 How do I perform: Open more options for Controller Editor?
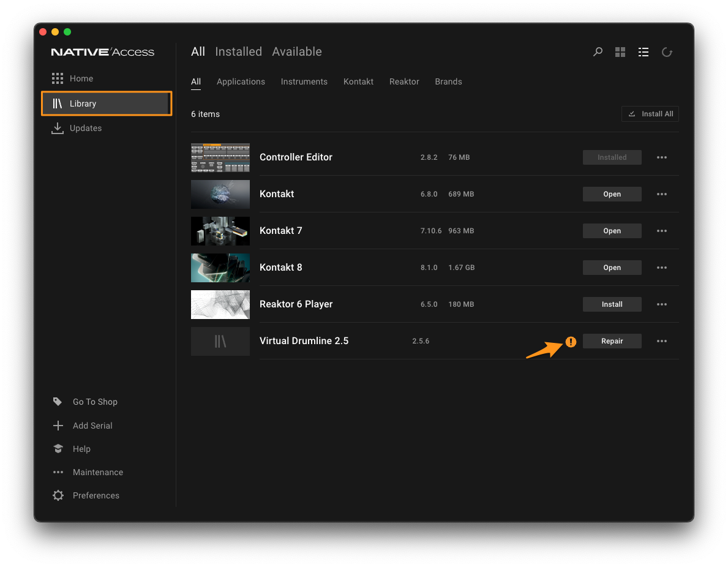(662, 157)
